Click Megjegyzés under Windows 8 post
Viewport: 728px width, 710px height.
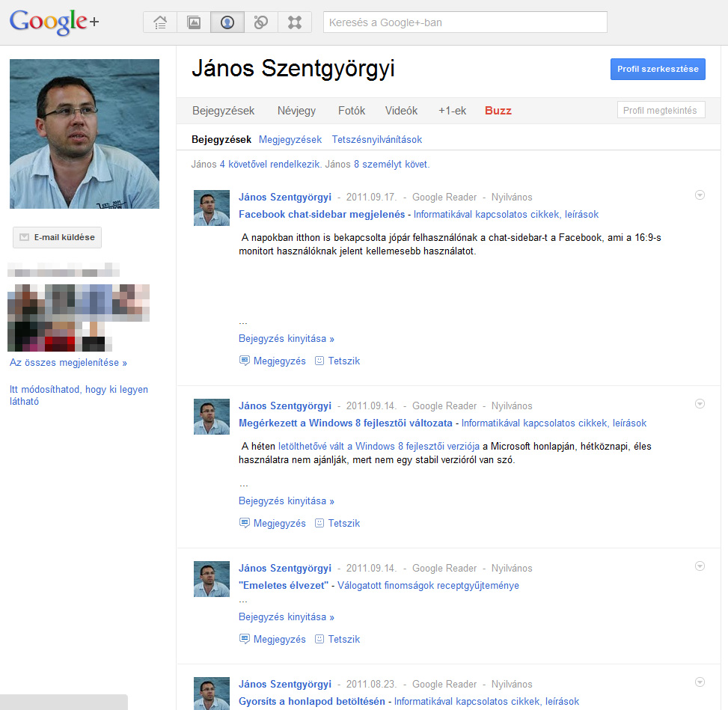(x=280, y=524)
